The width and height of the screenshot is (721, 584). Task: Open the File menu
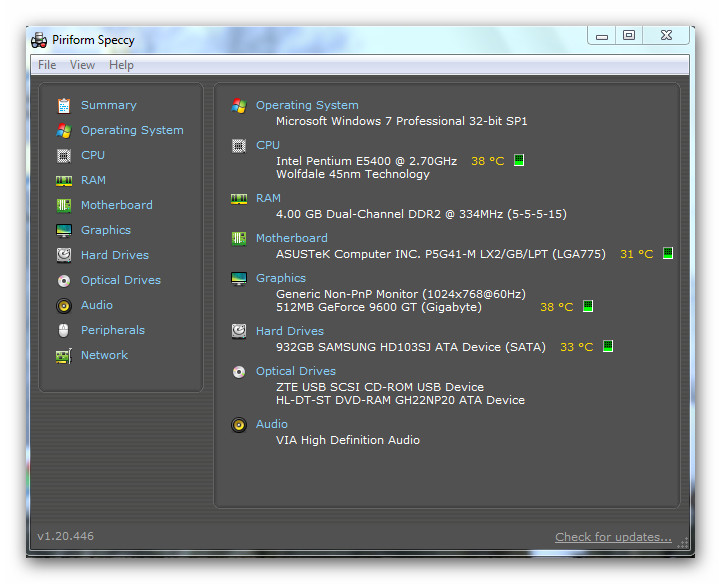point(47,65)
